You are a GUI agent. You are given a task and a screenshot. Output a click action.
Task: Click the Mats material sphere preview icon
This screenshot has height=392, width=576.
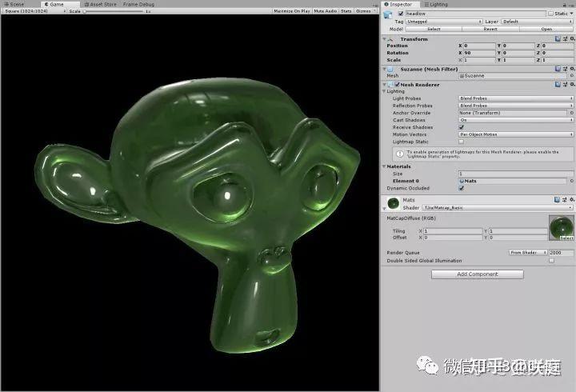coord(394,203)
